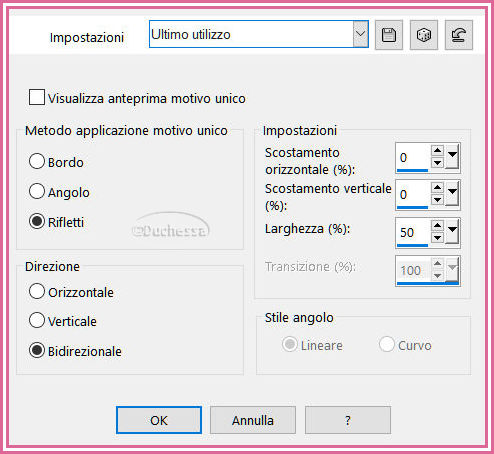Open Scostamento verticale slider dropdown arrow
This screenshot has height=454, width=494.
pos(452,192)
